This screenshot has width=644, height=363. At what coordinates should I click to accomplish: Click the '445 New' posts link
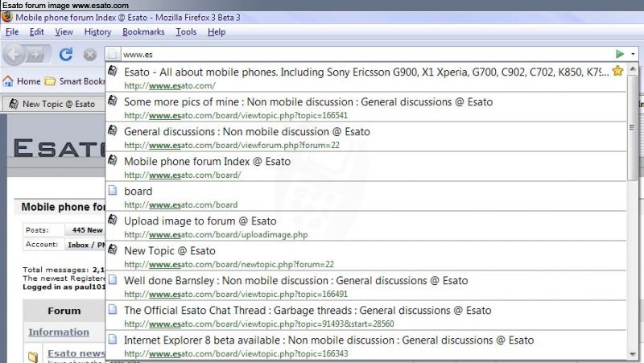point(88,230)
